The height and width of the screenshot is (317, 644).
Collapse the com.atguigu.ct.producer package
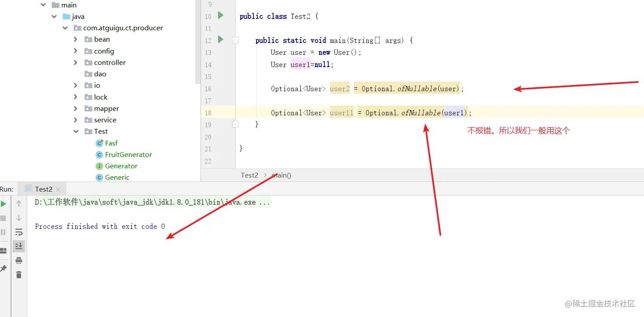[x=65, y=28]
